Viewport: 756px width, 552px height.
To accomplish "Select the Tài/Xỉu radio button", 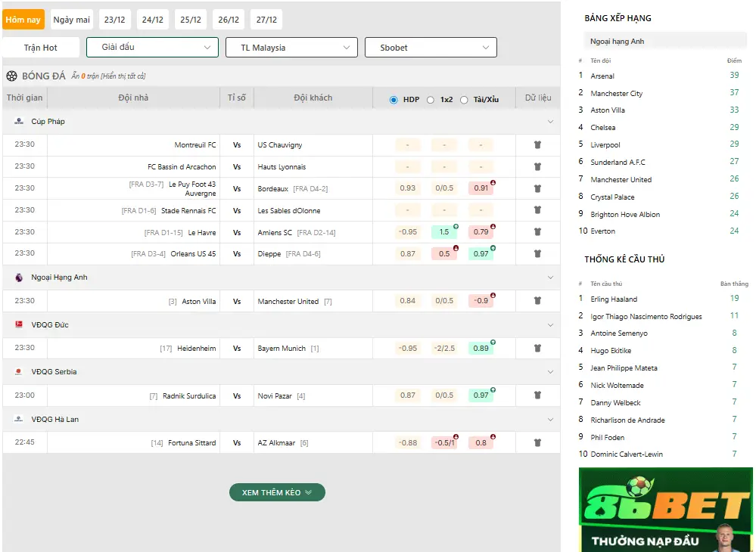I will pyautogui.click(x=464, y=100).
